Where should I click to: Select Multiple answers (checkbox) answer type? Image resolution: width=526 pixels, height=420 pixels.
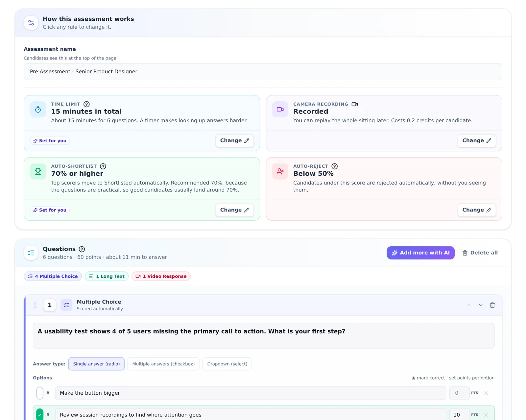pyautogui.click(x=163, y=364)
